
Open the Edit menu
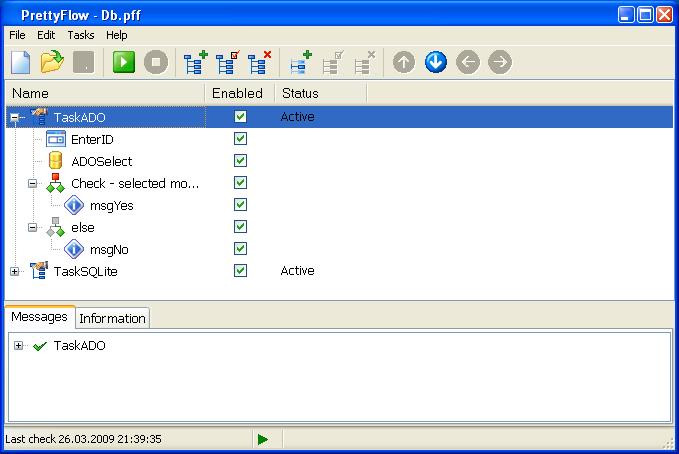pyautogui.click(x=46, y=35)
